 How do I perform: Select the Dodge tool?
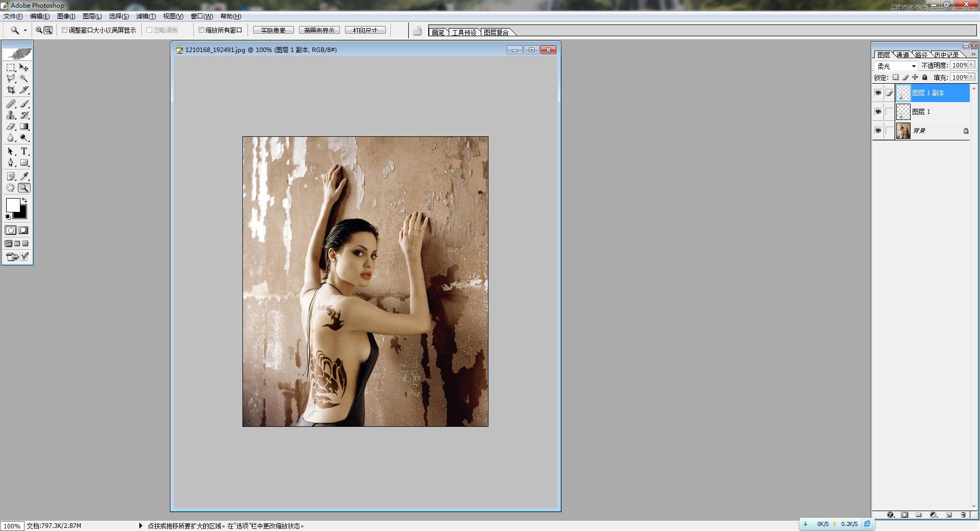pyautogui.click(x=24, y=137)
